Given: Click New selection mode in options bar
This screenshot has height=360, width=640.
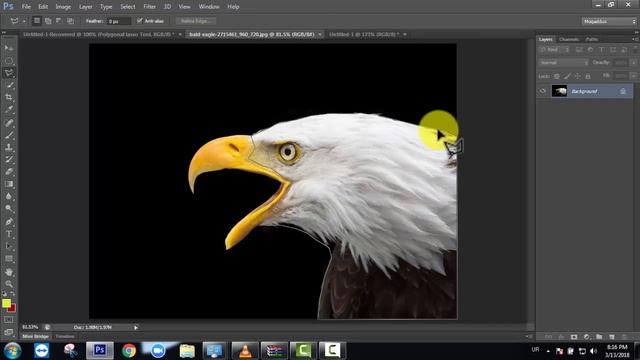Looking at the screenshot, I should [x=37, y=21].
